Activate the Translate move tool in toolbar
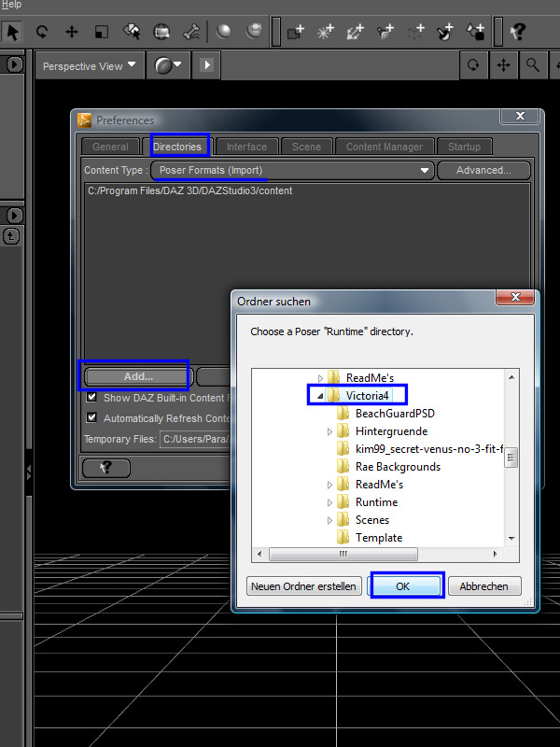 [72, 32]
